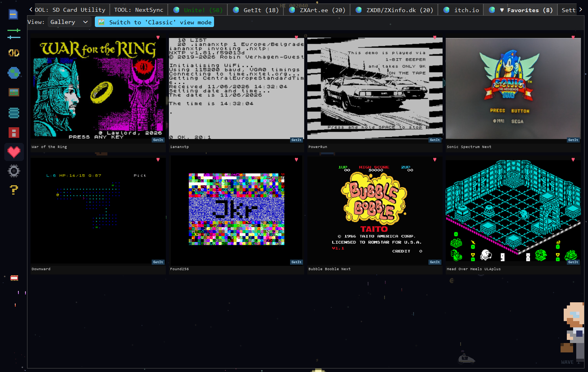Open the red floppy disk sidebar icon
This screenshot has width=588, height=372.
click(14, 133)
